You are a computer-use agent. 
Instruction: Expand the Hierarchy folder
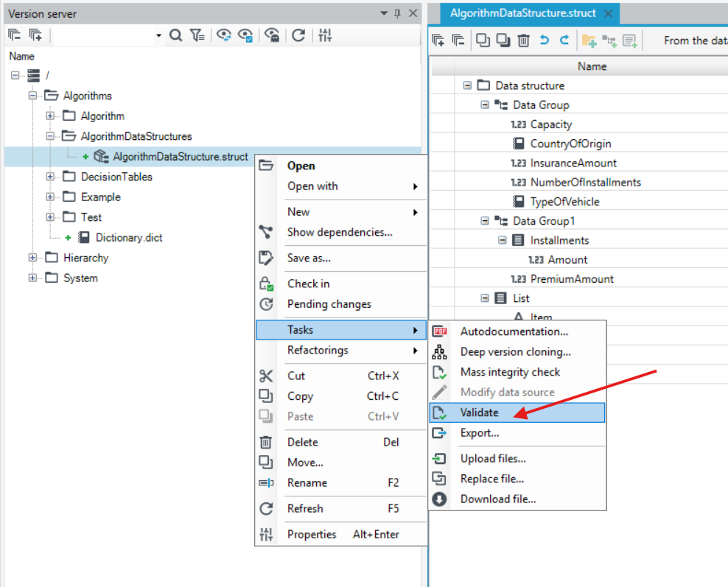[x=32, y=258]
